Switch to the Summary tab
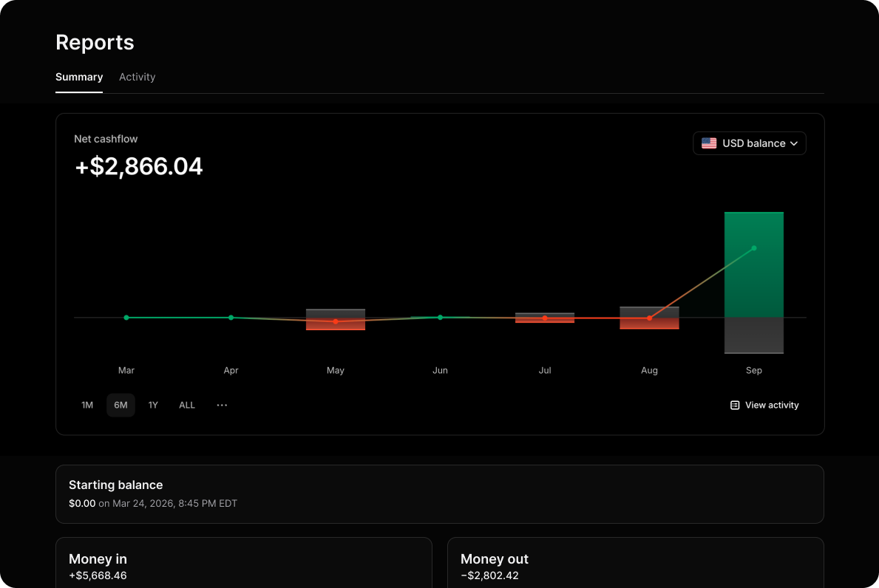 point(79,77)
